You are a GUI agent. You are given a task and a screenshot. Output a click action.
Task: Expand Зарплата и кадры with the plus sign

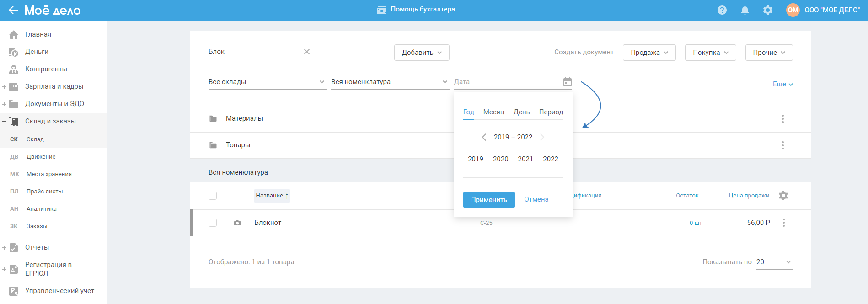(4, 87)
